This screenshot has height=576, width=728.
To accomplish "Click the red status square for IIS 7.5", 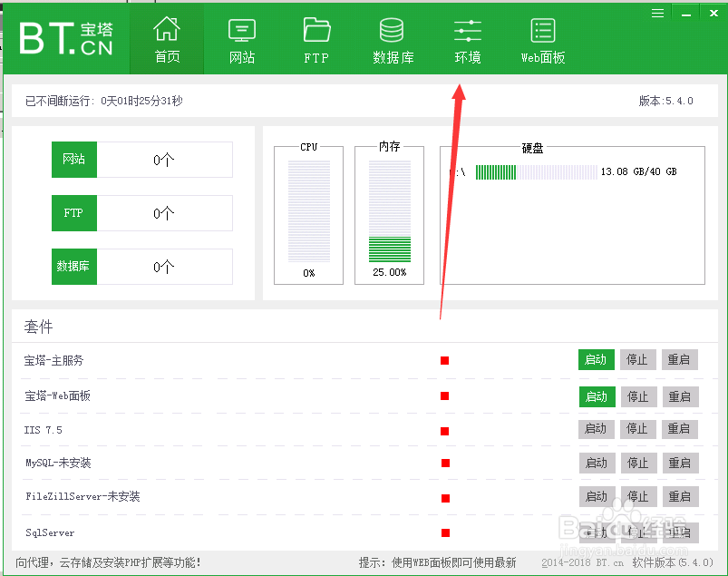I will [445, 431].
